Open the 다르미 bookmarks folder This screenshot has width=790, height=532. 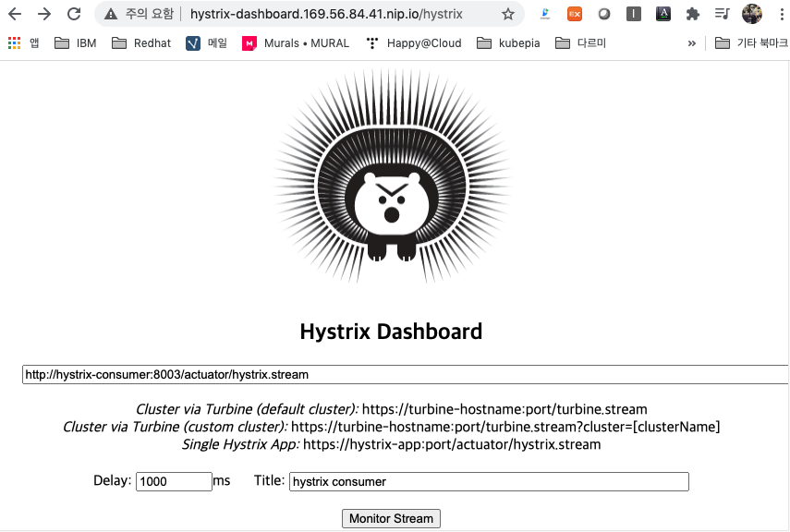[x=580, y=43]
